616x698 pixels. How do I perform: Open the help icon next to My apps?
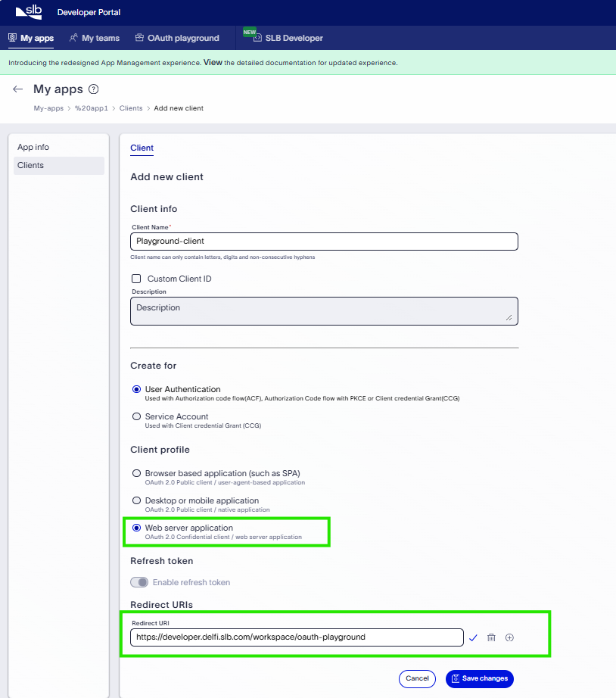(94, 89)
